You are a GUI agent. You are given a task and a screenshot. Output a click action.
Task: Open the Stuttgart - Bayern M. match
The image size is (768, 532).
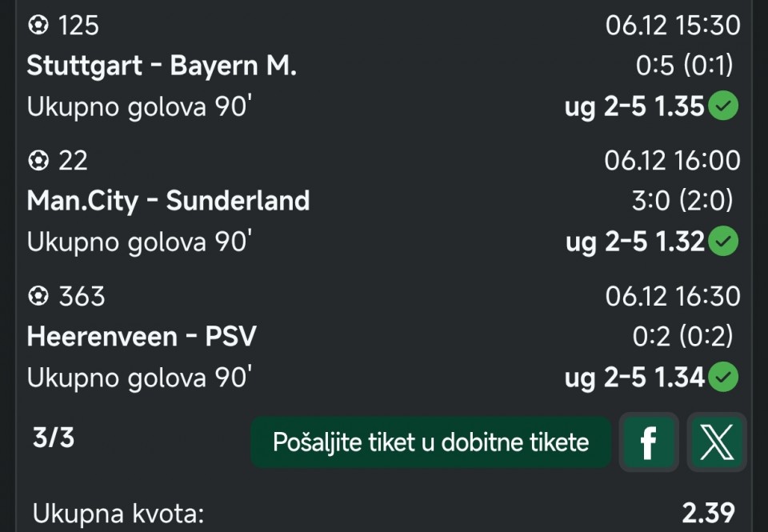162,66
